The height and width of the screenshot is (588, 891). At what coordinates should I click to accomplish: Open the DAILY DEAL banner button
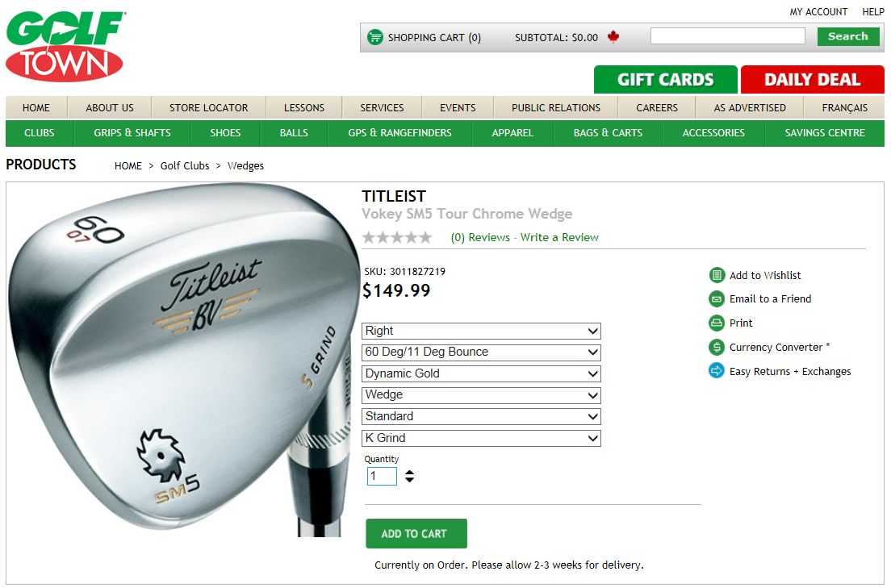(x=812, y=80)
